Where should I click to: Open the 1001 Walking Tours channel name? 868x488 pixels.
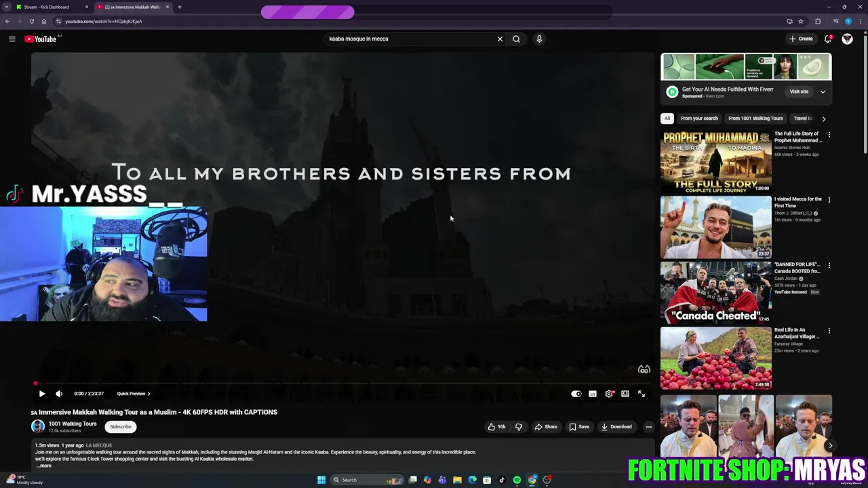(73, 424)
